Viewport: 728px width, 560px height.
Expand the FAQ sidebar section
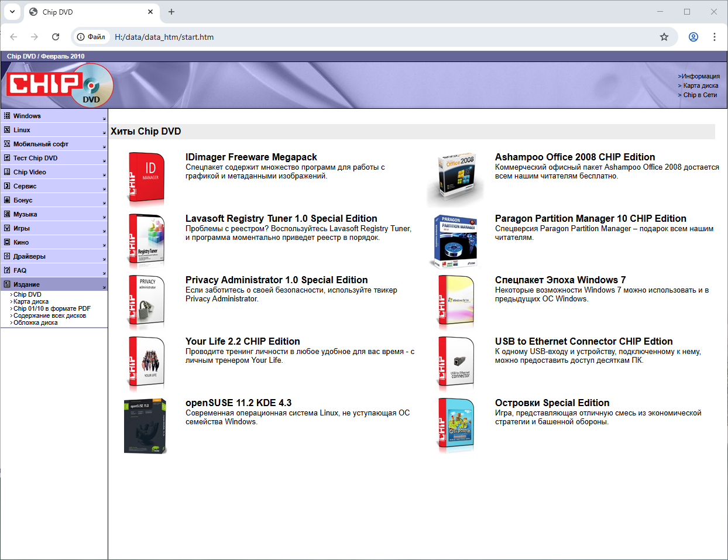click(54, 270)
